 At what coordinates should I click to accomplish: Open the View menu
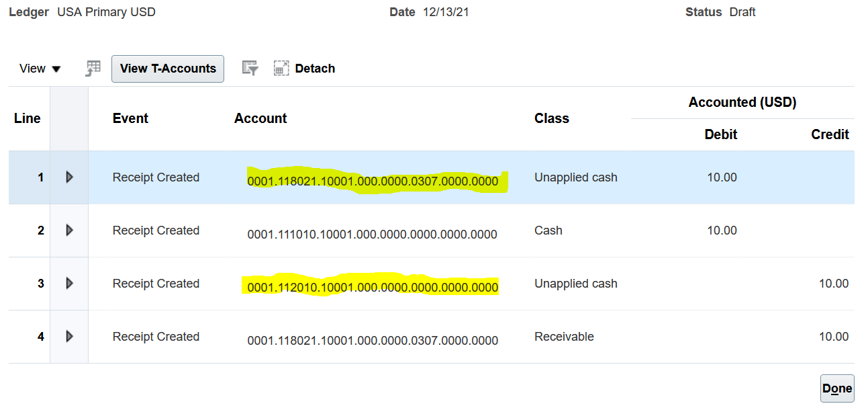(x=39, y=68)
